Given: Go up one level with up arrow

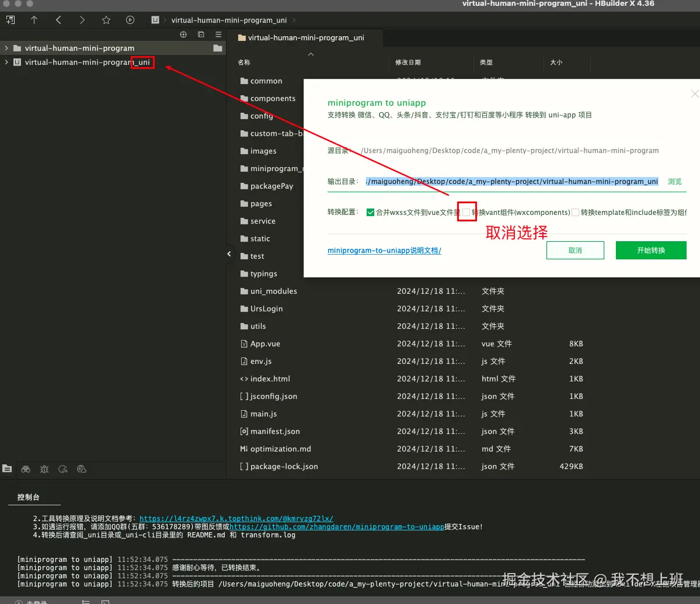Looking at the screenshot, I should (34, 20).
